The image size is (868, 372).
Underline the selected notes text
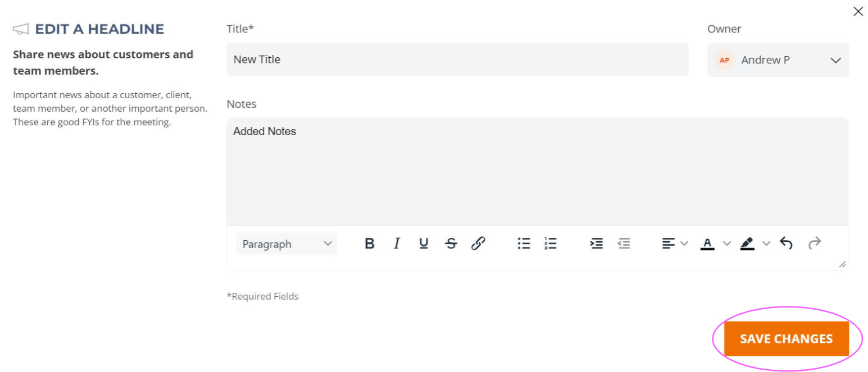coord(424,244)
